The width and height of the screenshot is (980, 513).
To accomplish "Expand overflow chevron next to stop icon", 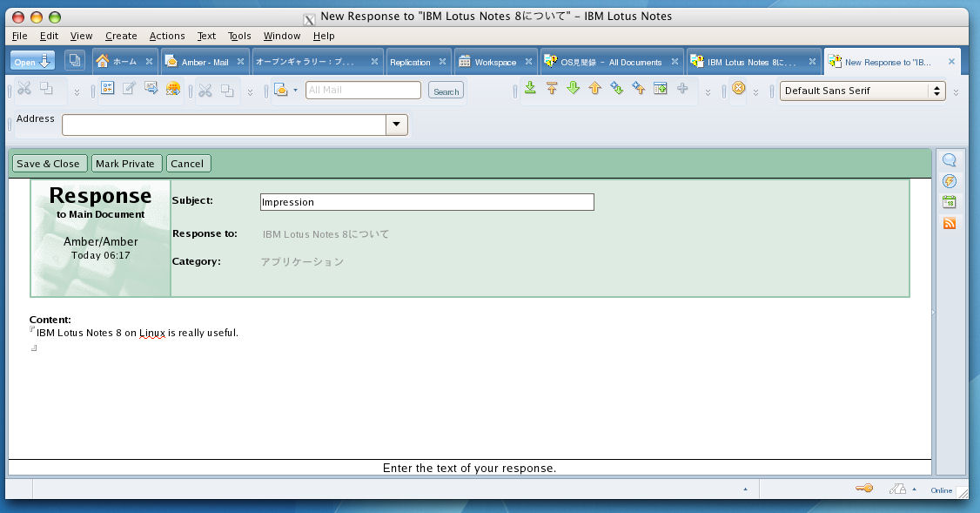I will click(x=755, y=92).
